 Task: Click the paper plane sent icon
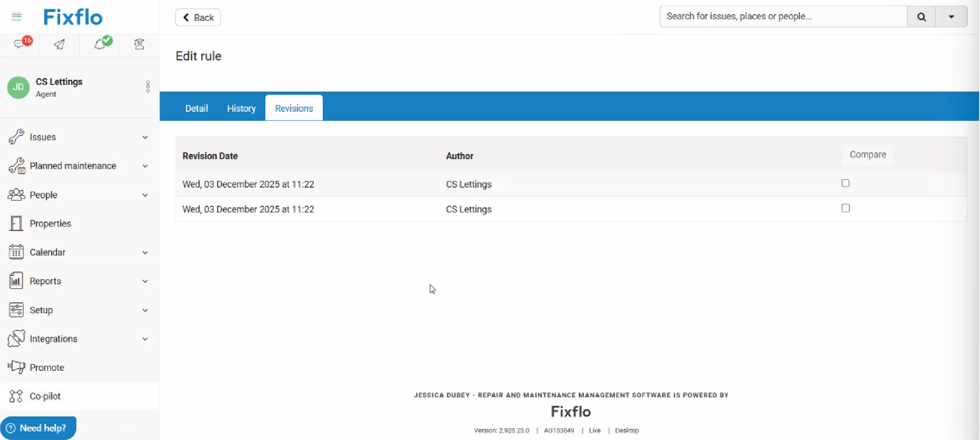coord(59,45)
